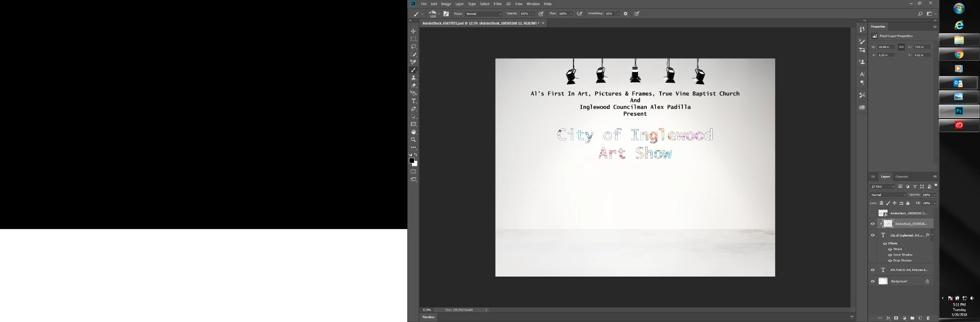Open the layer Fill dropdown arrow
Image resolution: width=980 pixels, height=322 pixels.
[935, 203]
